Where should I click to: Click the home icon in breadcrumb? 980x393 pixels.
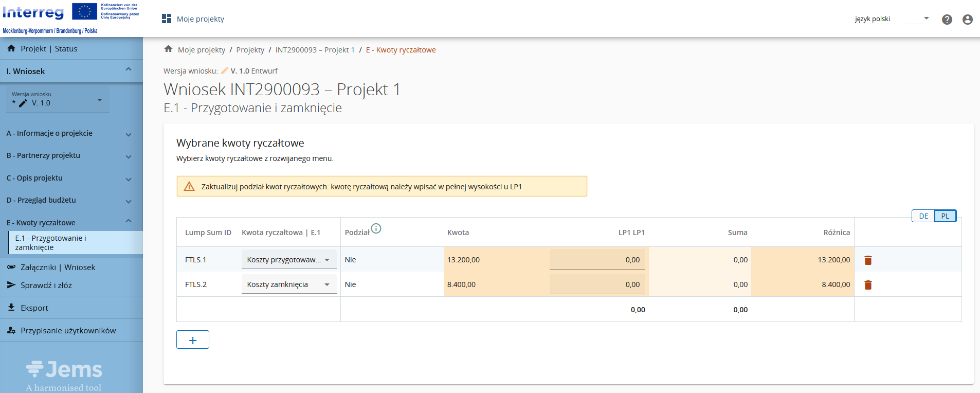click(168, 49)
